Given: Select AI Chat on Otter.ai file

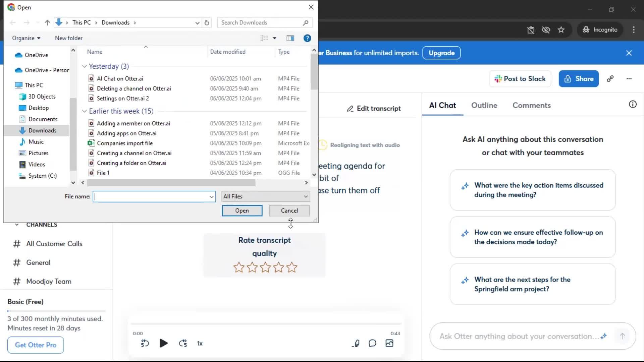Looking at the screenshot, I should (120, 78).
